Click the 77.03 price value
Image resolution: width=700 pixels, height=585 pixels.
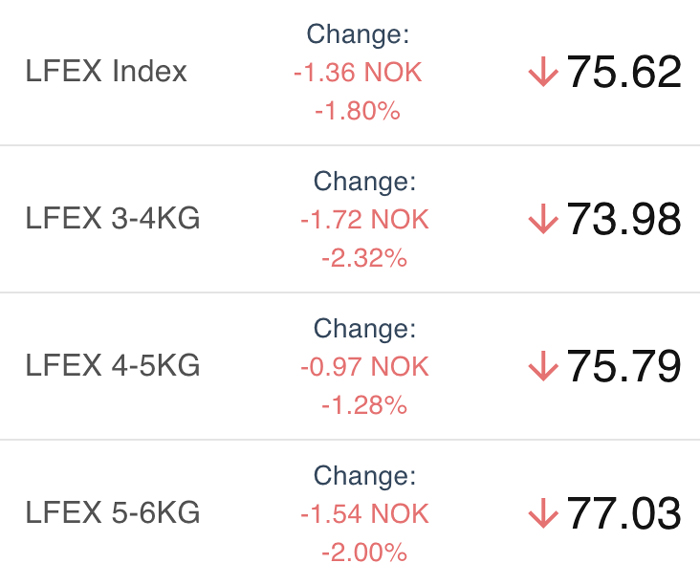point(624,513)
